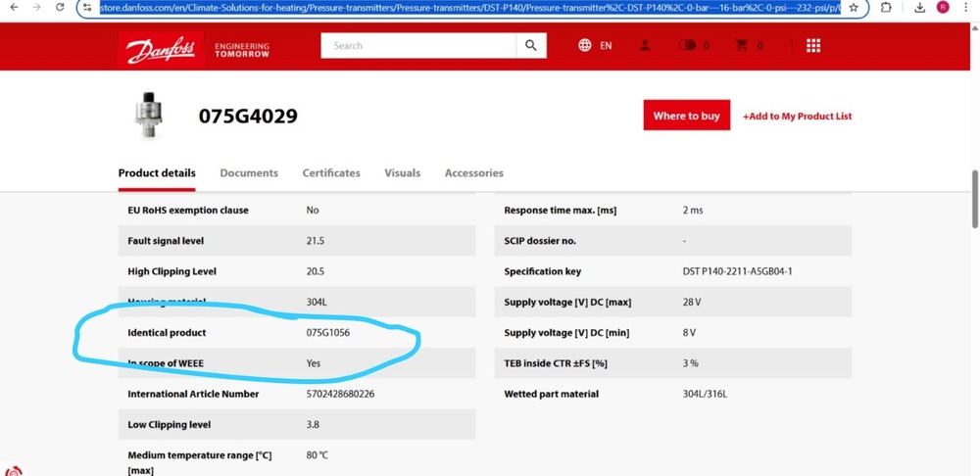
Task: Click the page vertical scrollbar thumb
Action: pyautogui.click(x=974, y=200)
